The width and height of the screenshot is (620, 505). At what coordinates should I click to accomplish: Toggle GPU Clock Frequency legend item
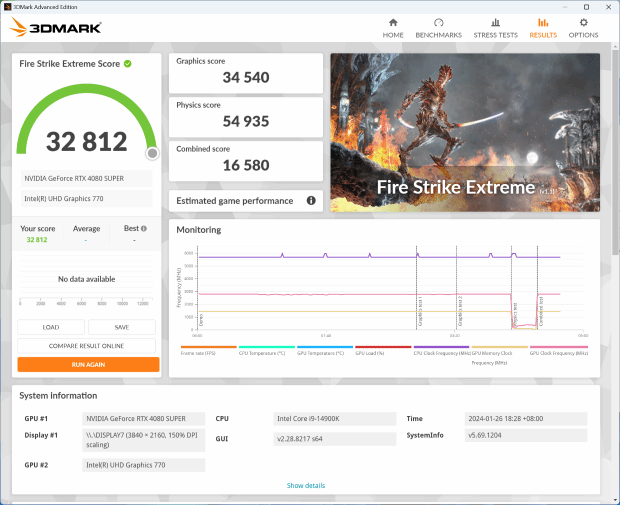click(x=559, y=350)
